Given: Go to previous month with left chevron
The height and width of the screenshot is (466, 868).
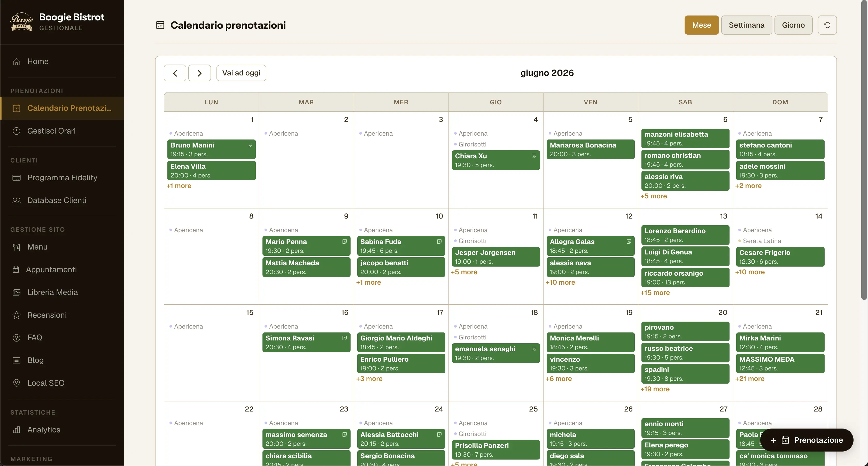Looking at the screenshot, I should (175, 73).
